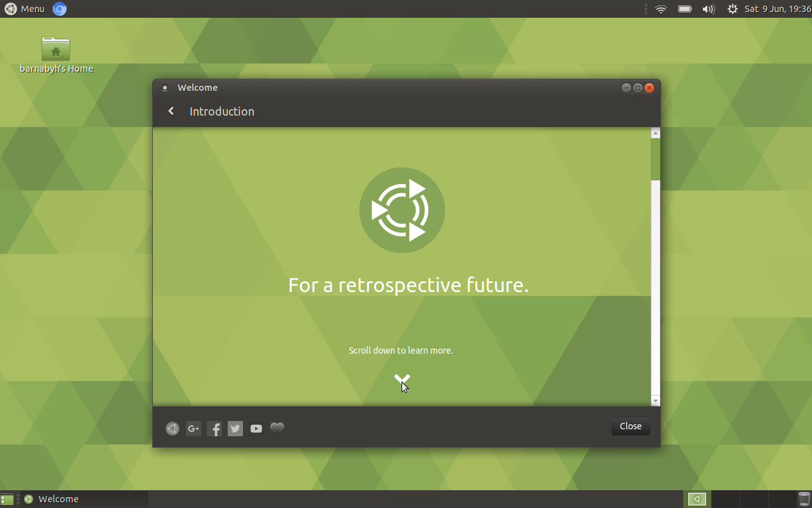
Task: Click the date and time clock
Action: click(x=778, y=9)
